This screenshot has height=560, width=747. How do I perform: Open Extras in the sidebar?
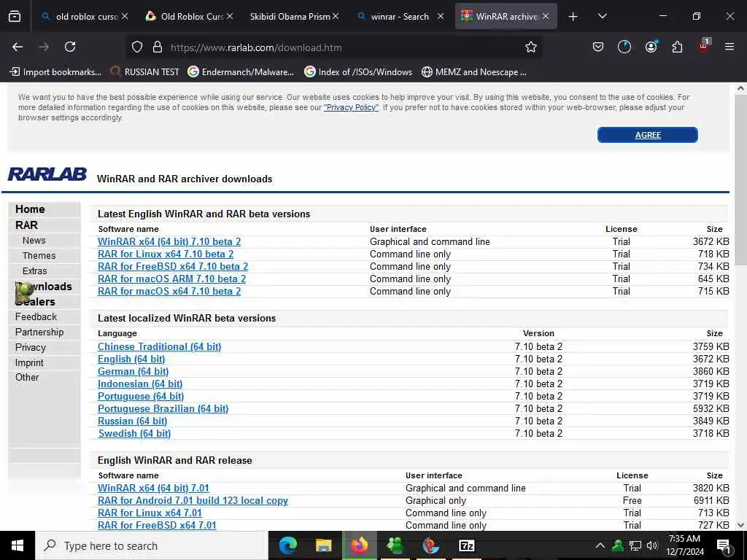pyautogui.click(x=35, y=271)
